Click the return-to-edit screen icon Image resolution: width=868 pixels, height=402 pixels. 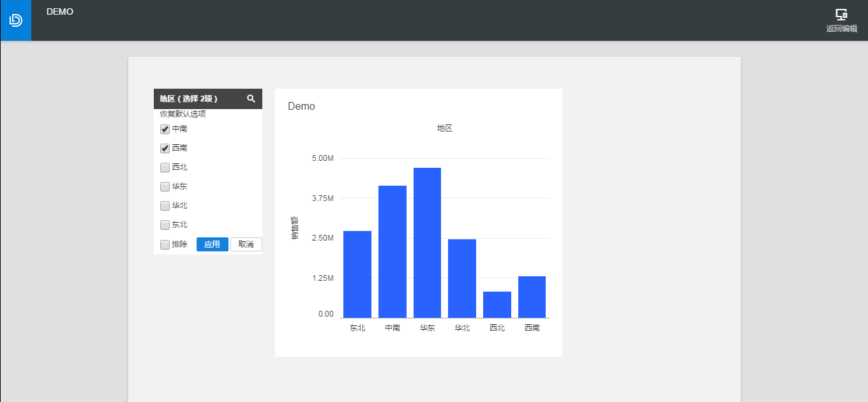(841, 14)
